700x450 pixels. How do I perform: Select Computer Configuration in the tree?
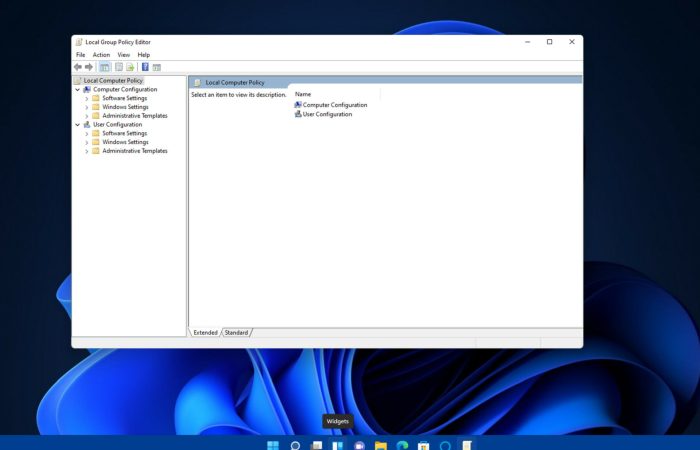pos(125,89)
